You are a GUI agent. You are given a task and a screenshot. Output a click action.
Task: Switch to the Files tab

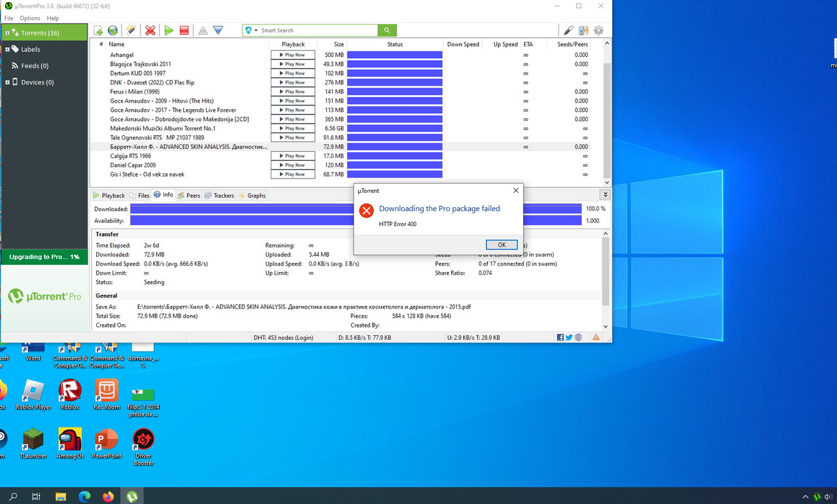tap(139, 195)
